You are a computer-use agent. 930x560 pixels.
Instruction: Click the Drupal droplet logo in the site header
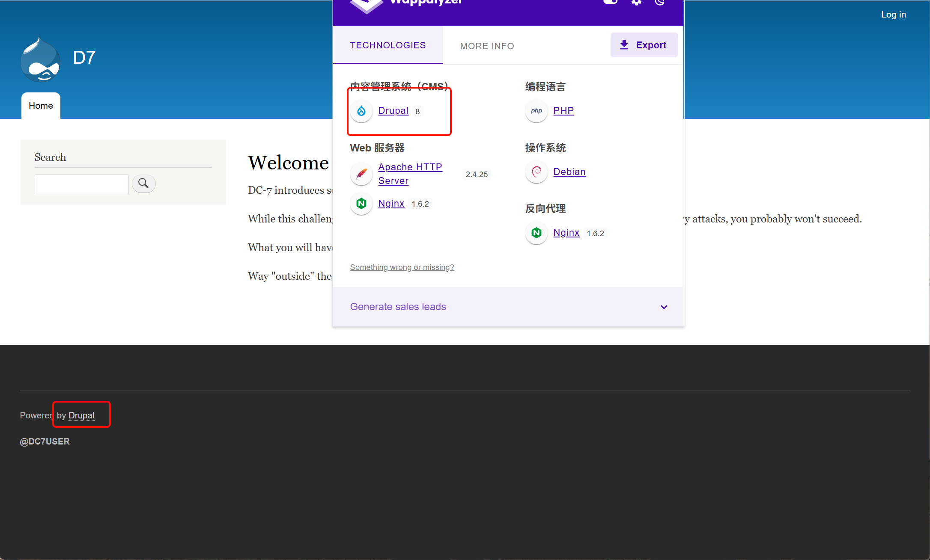click(x=40, y=60)
